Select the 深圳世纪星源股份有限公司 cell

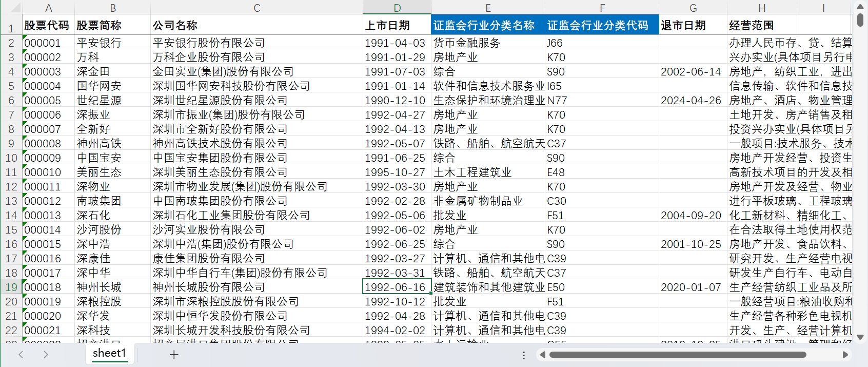point(257,101)
